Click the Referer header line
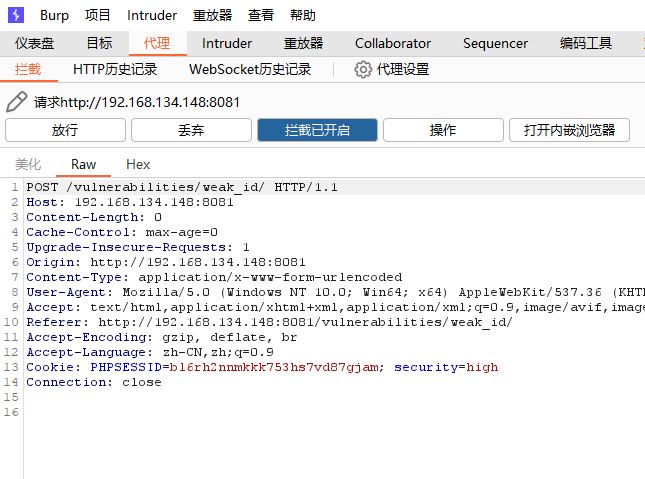 click(269, 322)
